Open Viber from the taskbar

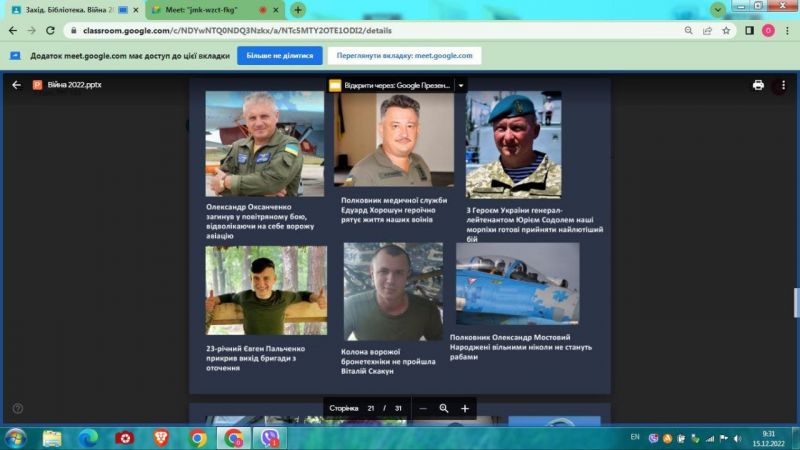pos(270,438)
